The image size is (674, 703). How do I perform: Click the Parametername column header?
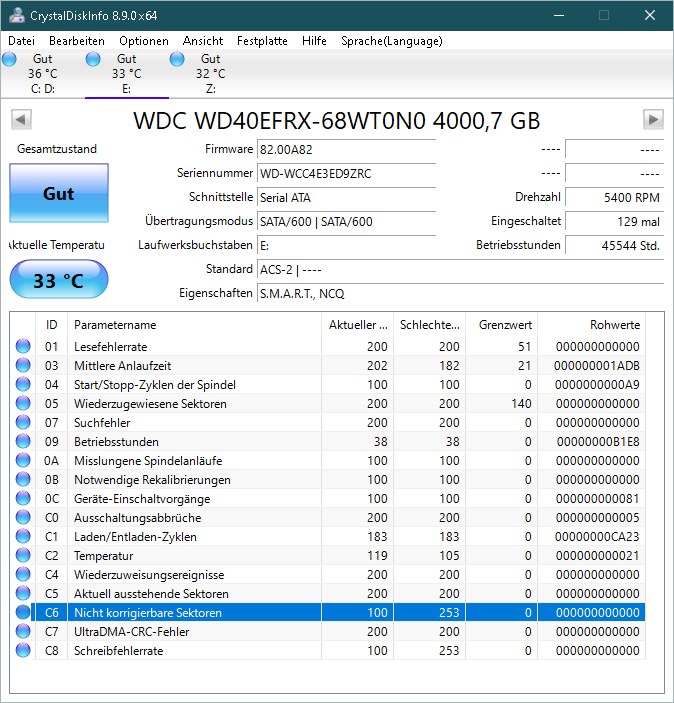coord(194,325)
